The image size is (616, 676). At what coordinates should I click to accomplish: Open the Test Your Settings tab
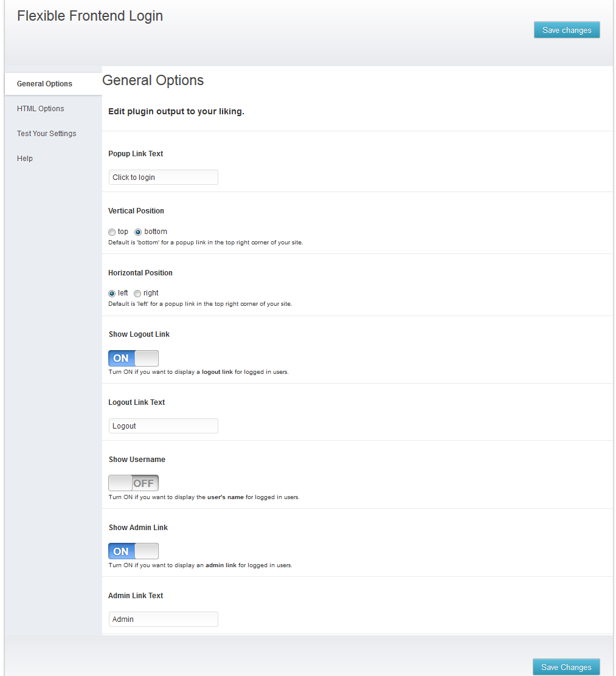point(47,134)
